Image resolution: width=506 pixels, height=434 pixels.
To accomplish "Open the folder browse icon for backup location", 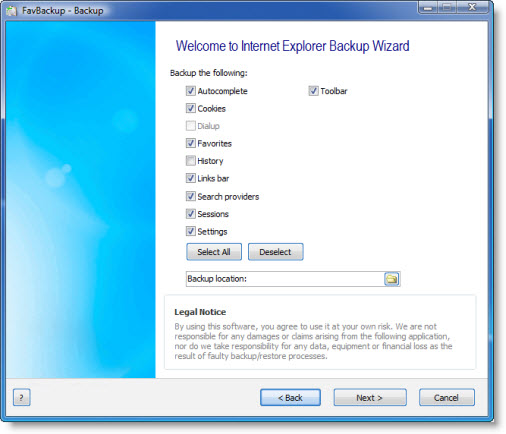I will coord(392,279).
